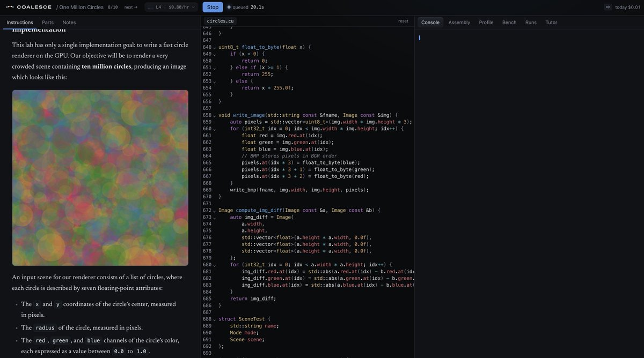Screen dimensions: 644x358
Task: Click the queued status dot indicator
Action: pos(229,7)
